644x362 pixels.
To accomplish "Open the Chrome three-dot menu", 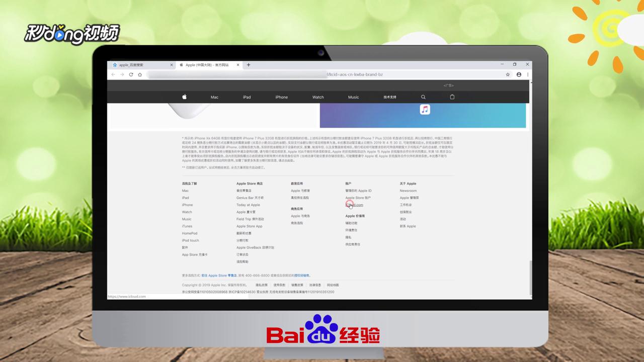I will pos(527,74).
